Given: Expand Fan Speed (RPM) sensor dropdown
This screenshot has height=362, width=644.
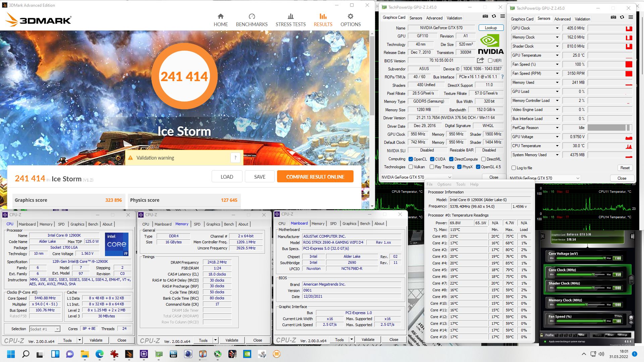Looking at the screenshot, I should pos(557,73).
